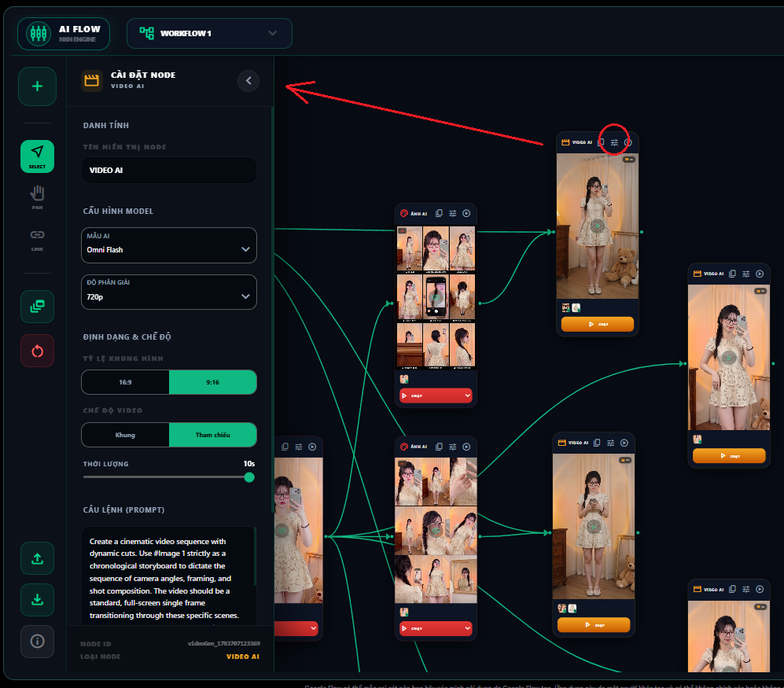The image size is (784, 688).
Task: Open red run dropdown chevron on partially hidden bottom-left node
Action: tap(313, 628)
